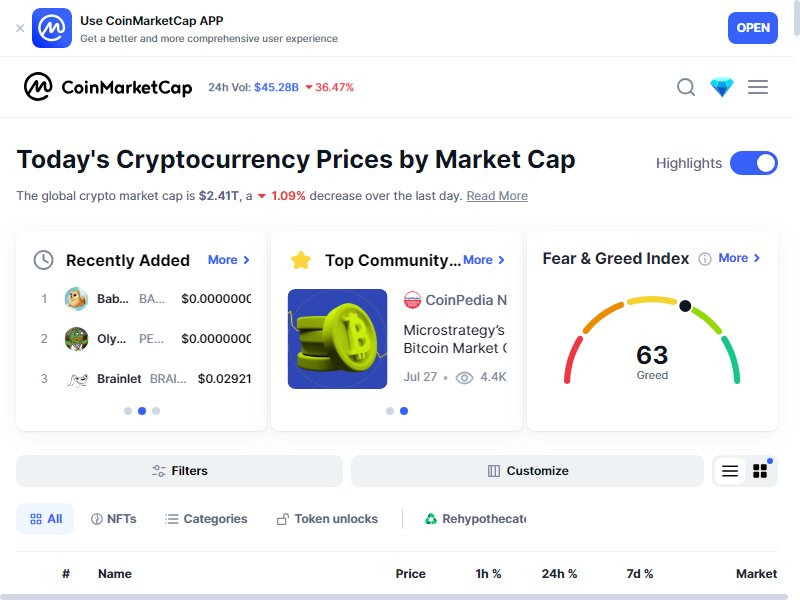Click the CoinMarketCap logo
The image size is (800, 600).
coord(108,87)
